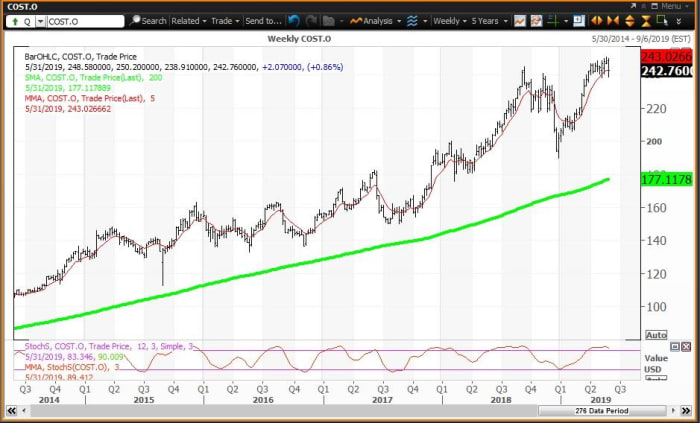The height and width of the screenshot is (423, 700).
Task: Click the line chart image icon
Action: point(520,21)
